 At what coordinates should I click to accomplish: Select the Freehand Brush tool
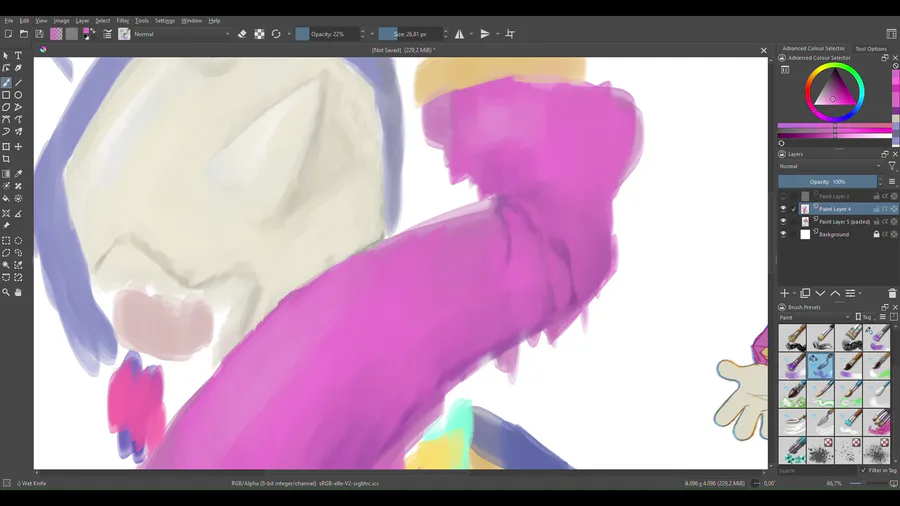(6, 83)
